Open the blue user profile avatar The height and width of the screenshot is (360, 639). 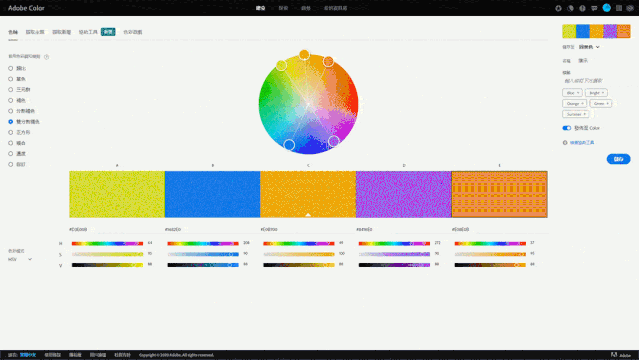point(606,8)
